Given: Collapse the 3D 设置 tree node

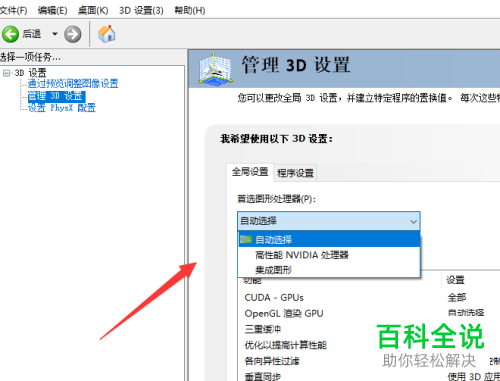Looking at the screenshot, I should [x=6, y=73].
